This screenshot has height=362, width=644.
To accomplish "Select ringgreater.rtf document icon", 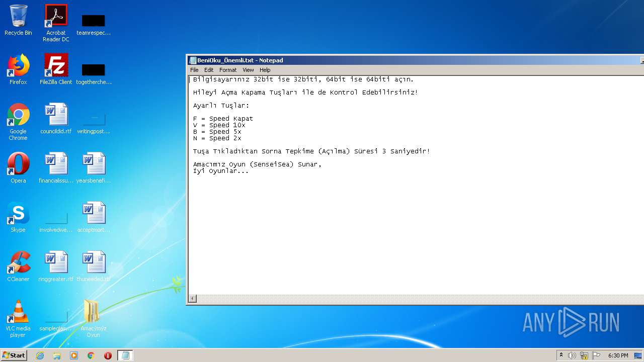I will pos(56,266).
